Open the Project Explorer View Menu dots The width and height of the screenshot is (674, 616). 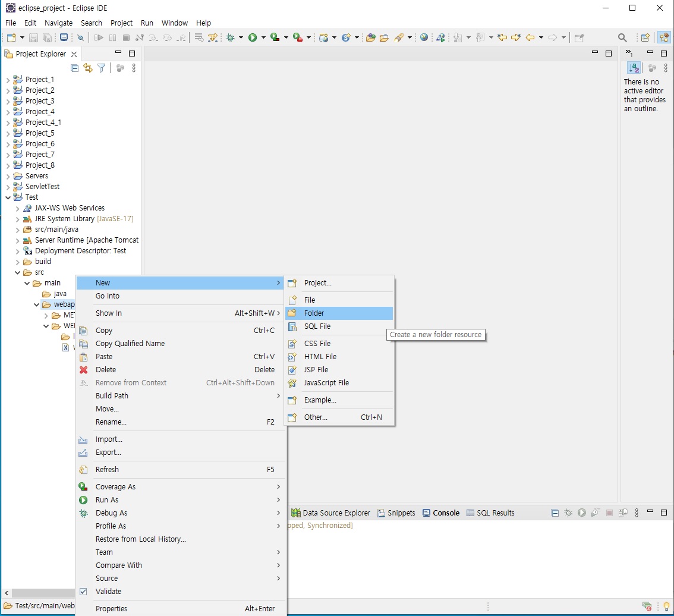click(x=134, y=68)
